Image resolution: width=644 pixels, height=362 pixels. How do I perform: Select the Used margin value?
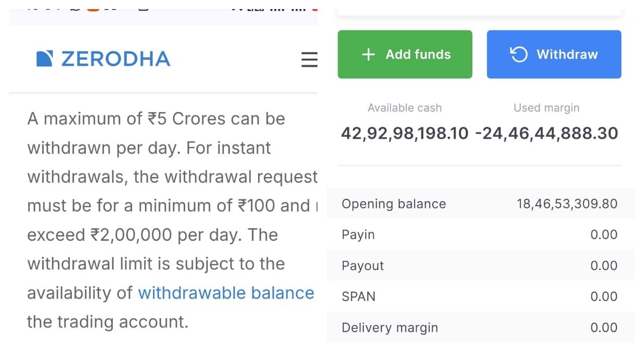[x=547, y=133]
